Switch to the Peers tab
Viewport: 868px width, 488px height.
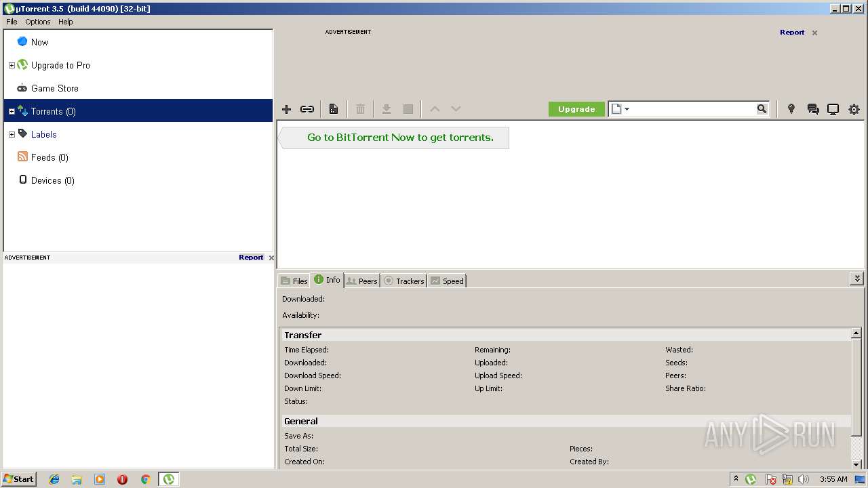(x=361, y=281)
